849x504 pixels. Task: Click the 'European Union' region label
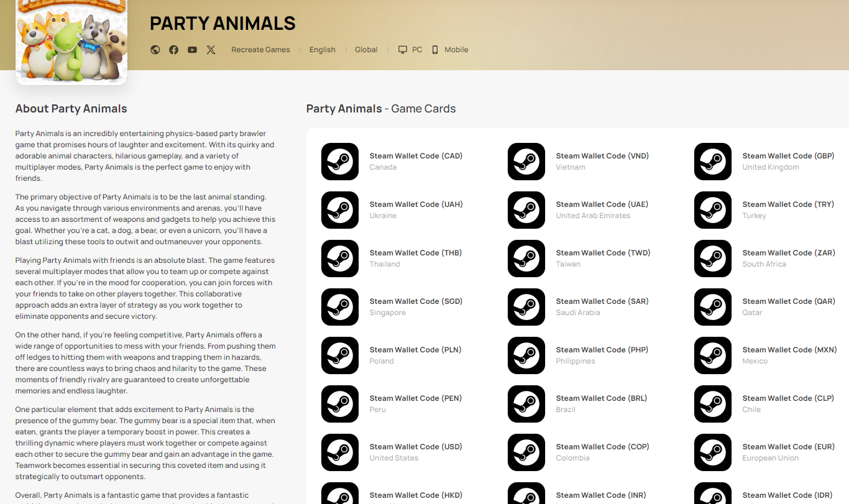770,458
